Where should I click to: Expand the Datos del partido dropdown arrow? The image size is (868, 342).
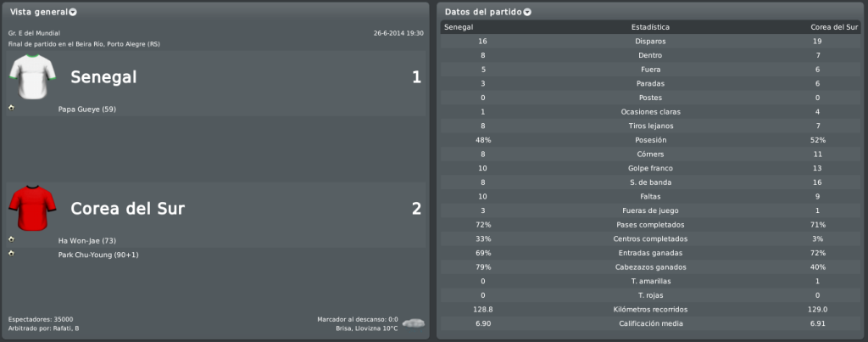(527, 12)
